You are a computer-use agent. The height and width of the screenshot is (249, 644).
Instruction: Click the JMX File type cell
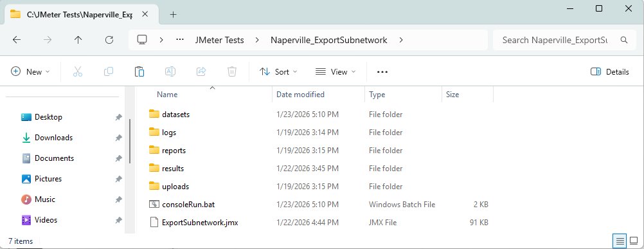click(382, 223)
